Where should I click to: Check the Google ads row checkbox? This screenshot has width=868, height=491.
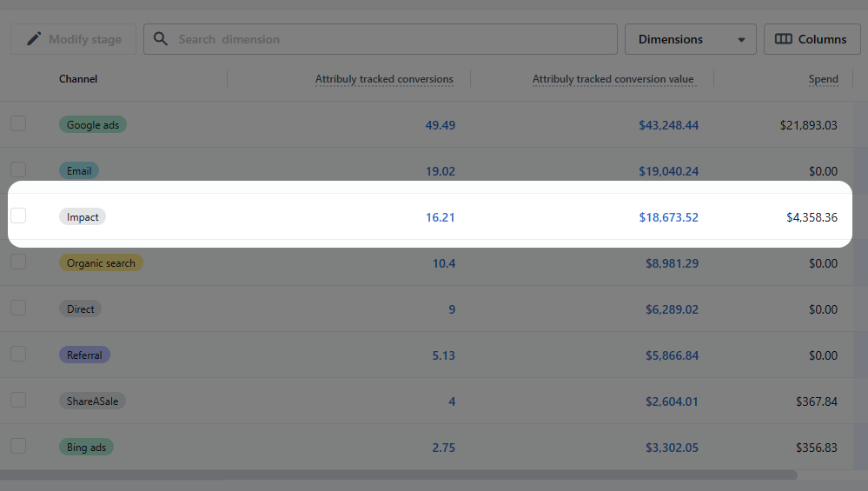[18, 123]
